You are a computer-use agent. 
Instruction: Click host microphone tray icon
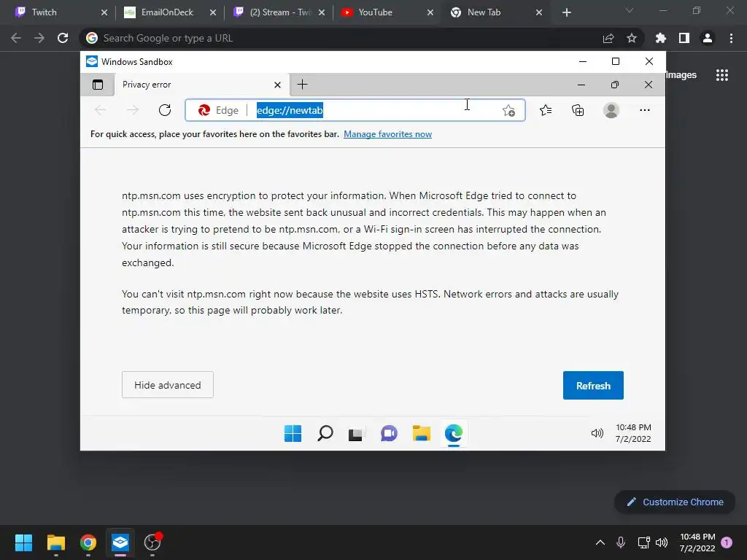pyautogui.click(x=621, y=542)
